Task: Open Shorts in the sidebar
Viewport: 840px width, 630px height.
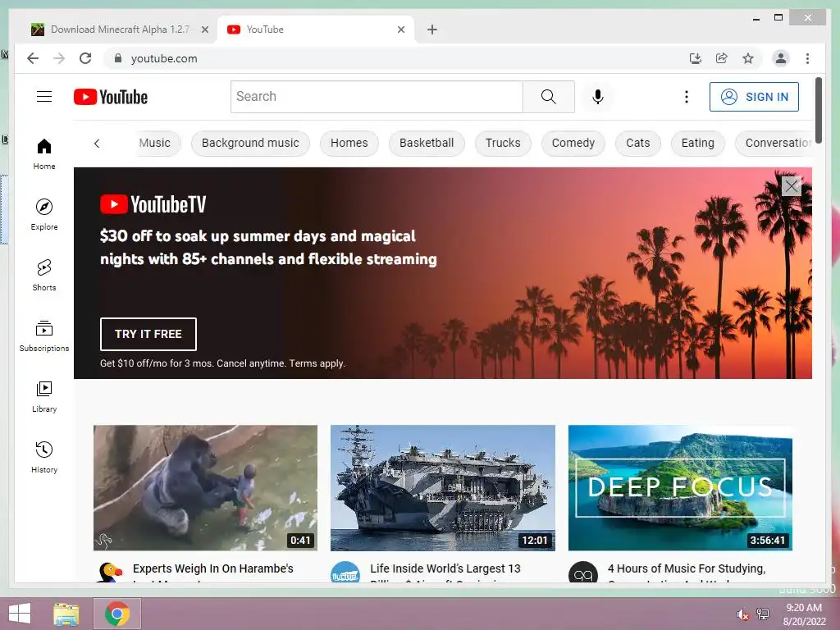Action: [x=44, y=275]
